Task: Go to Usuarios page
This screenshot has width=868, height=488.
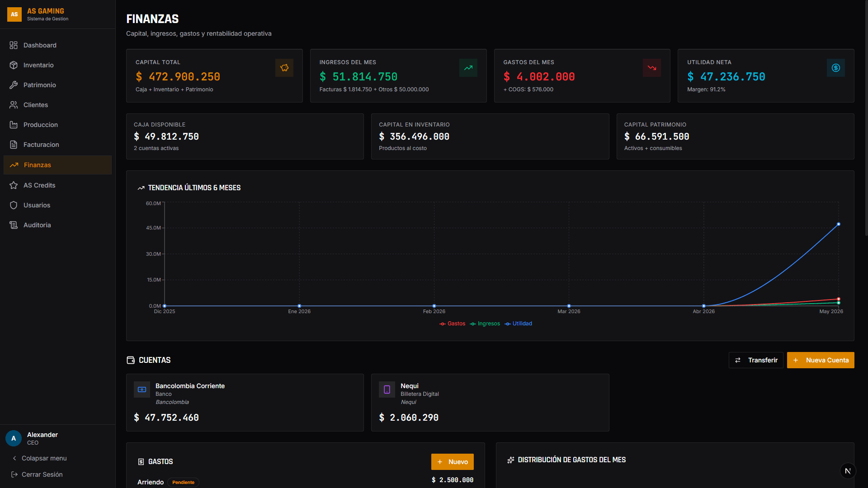Action: pyautogui.click(x=57, y=205)
